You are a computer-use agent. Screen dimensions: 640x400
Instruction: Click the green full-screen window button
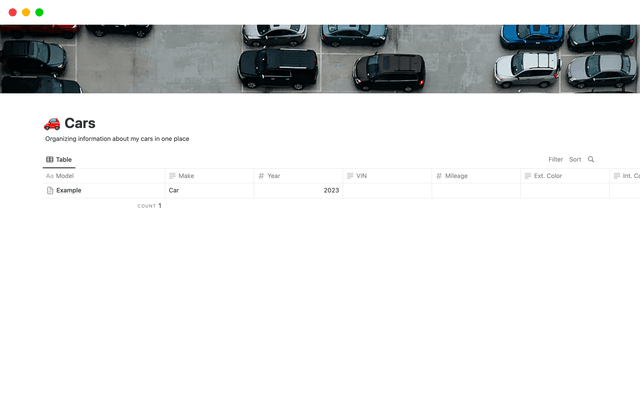point(39,12)
